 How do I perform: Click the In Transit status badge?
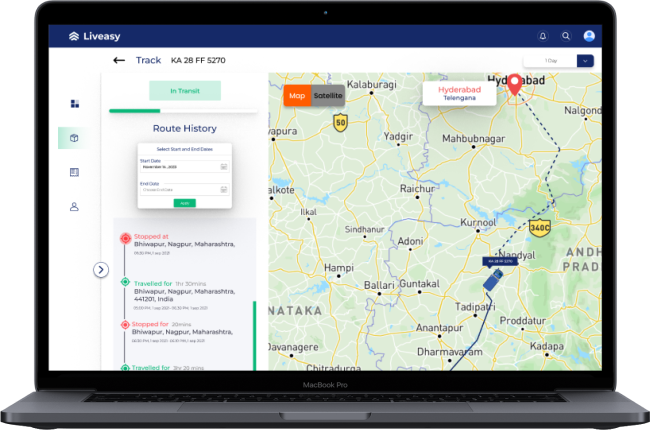coord(185,91)
